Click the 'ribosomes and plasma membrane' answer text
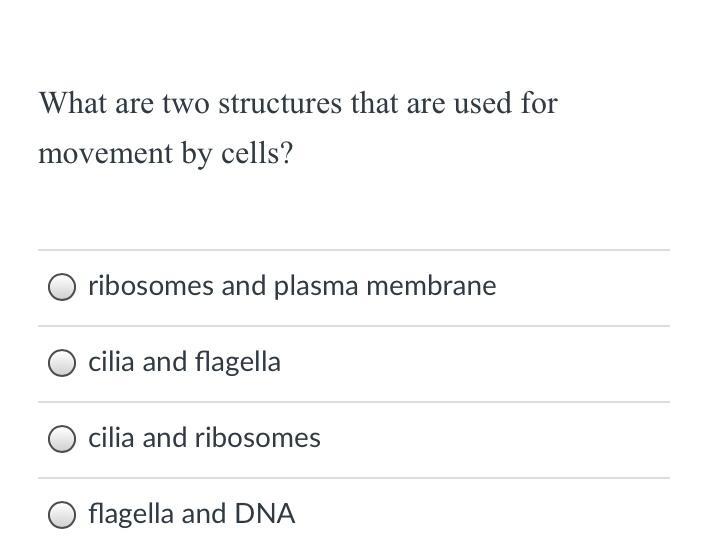The width and height of the screenshot is (708, 557). tap(292, 286)
